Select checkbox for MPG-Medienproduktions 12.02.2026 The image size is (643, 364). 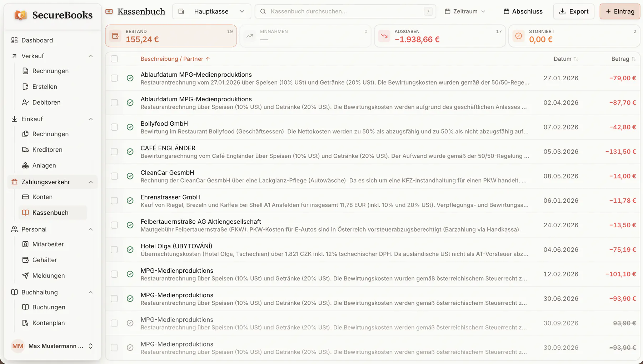114,274
